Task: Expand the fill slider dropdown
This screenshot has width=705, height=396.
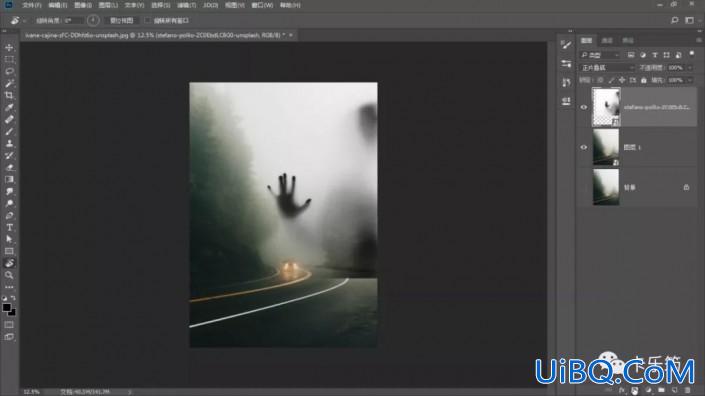Action: (x=690, y=80)
